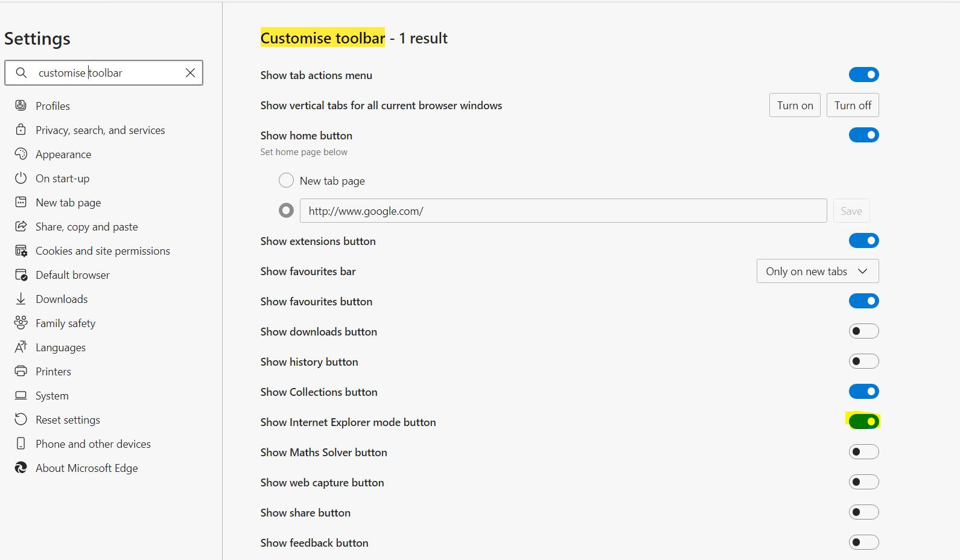Navigate to Cookies and site permissions
The height and width of the screenshot is (560, 960).
pos(103,250)
